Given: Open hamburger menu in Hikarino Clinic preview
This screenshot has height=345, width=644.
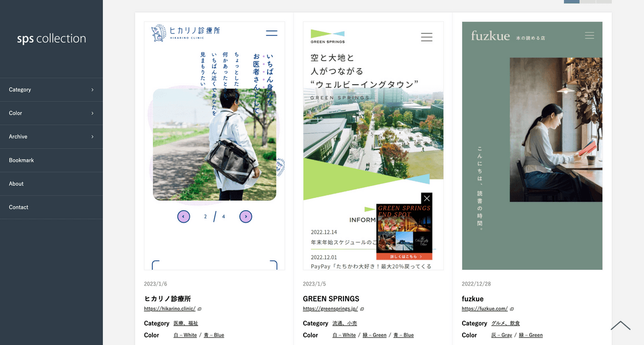Looking at the screenshot, I should (x=272, y=33).
